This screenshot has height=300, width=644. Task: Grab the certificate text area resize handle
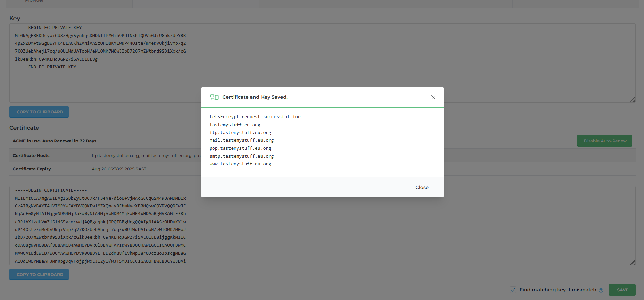[632, 262]
